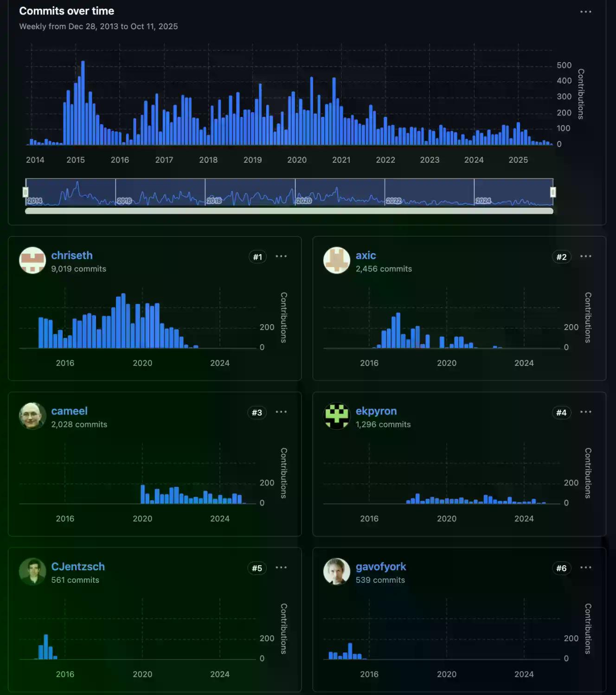This screenshot has height=695, width=616.
Task: Open axic card options menu
Action: click(x=585, y=256)
